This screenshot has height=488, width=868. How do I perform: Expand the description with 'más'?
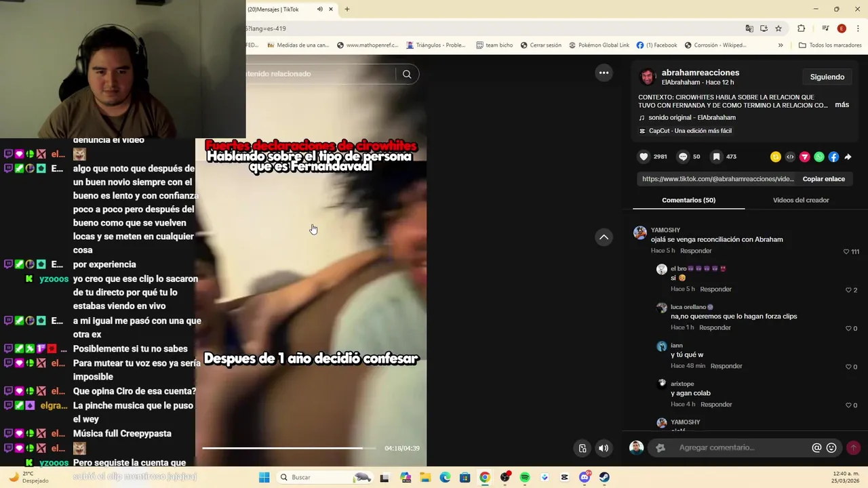842,105
